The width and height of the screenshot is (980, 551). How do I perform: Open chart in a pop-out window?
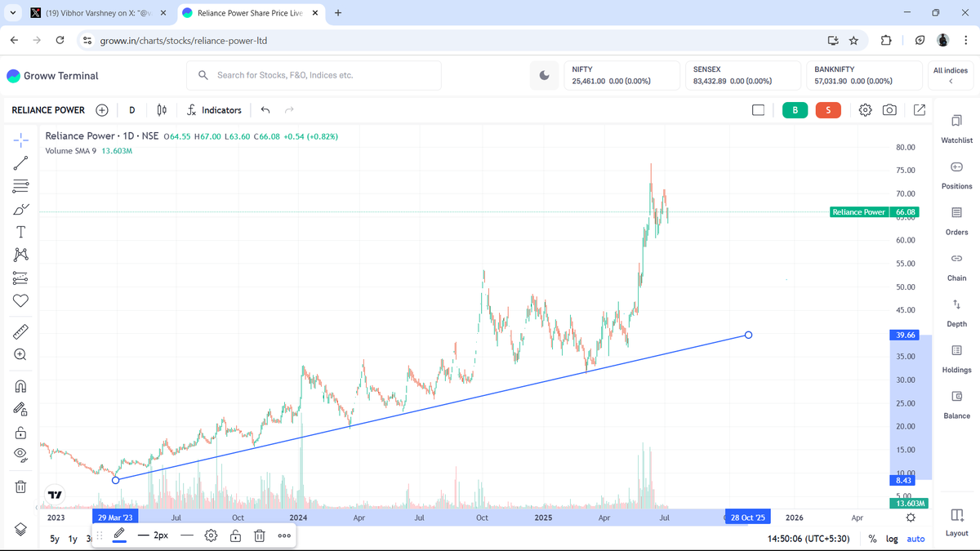click(x=920, y=110)
